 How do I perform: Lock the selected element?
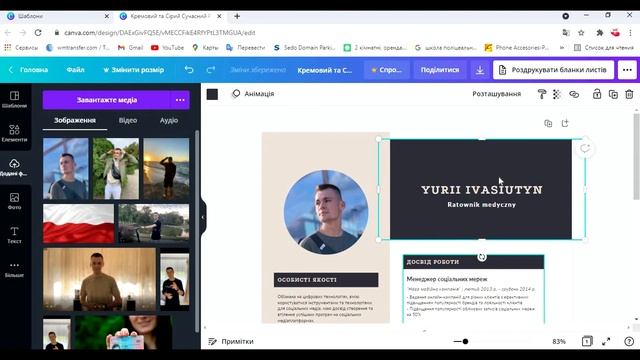tap(597, 94)
